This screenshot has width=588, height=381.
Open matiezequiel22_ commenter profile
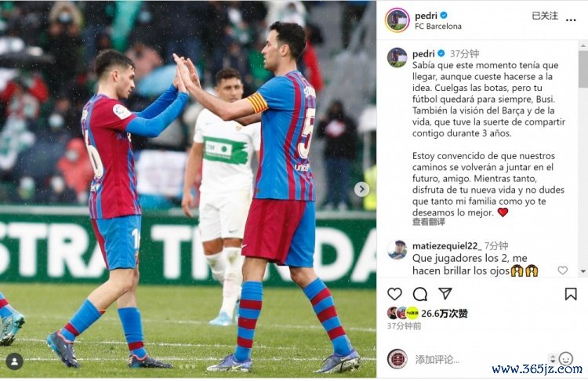pyautogui.click(x=447, y=245)
